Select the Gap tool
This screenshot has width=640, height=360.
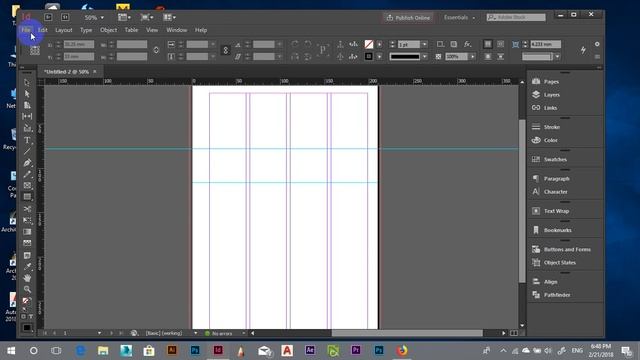tap(27, 117)
